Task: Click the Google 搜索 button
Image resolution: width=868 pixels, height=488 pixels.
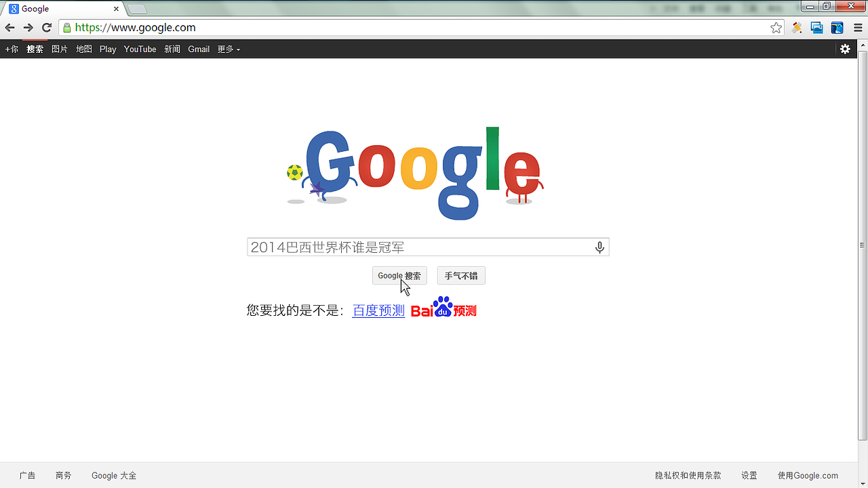Action: point(399,276)
